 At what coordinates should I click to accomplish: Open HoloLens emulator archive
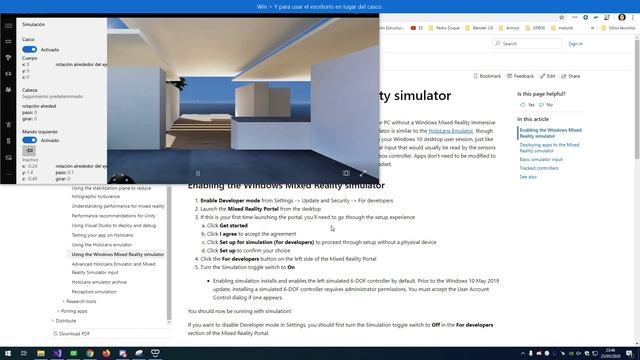[99, 282]
